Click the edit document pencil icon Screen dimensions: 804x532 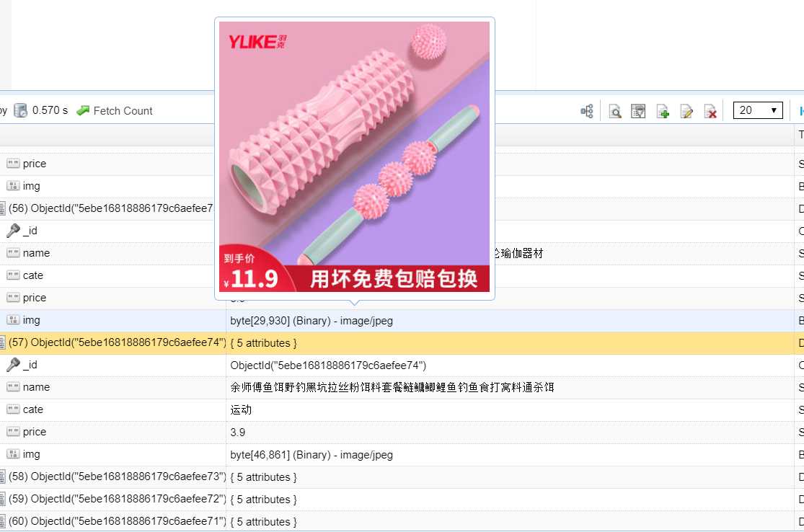686,111
